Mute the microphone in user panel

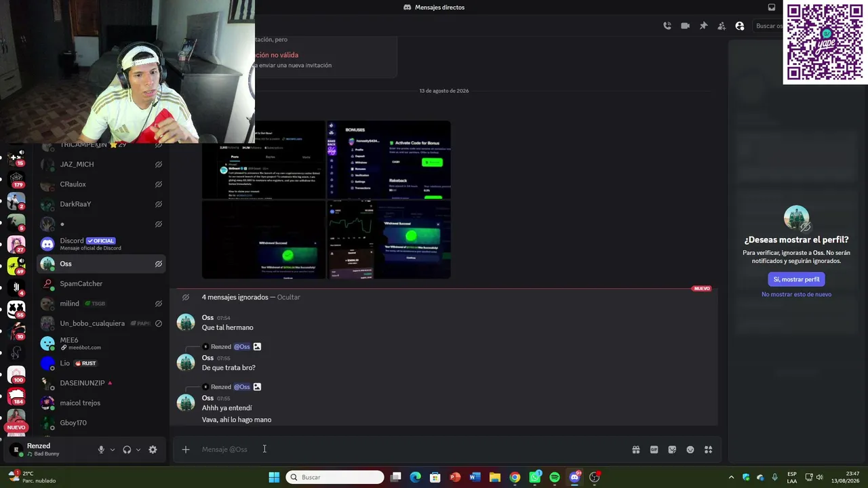101,449
